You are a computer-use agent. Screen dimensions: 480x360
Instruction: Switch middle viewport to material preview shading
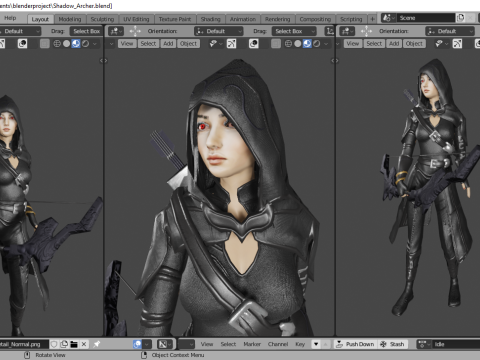tap(307, 44)
